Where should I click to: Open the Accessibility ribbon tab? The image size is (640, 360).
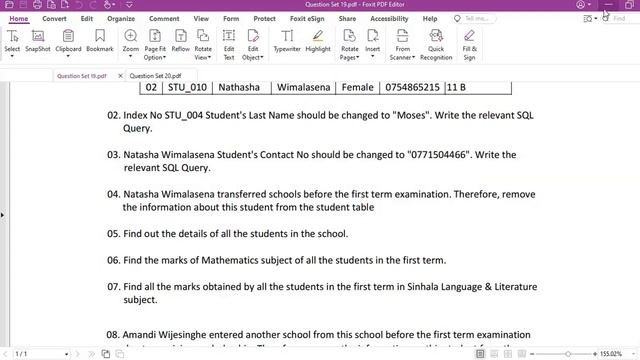pyautogui.click(x=389, y=19)
